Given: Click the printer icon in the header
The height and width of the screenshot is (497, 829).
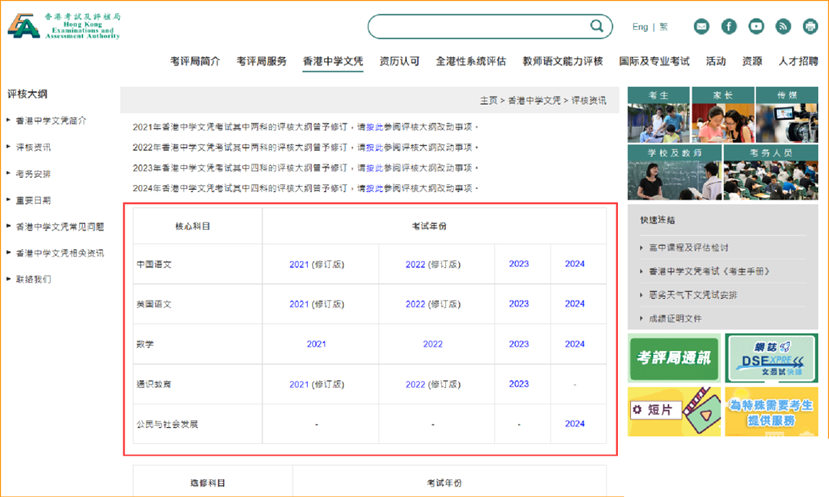Looking at the screenshot, I should coord(809,27).
